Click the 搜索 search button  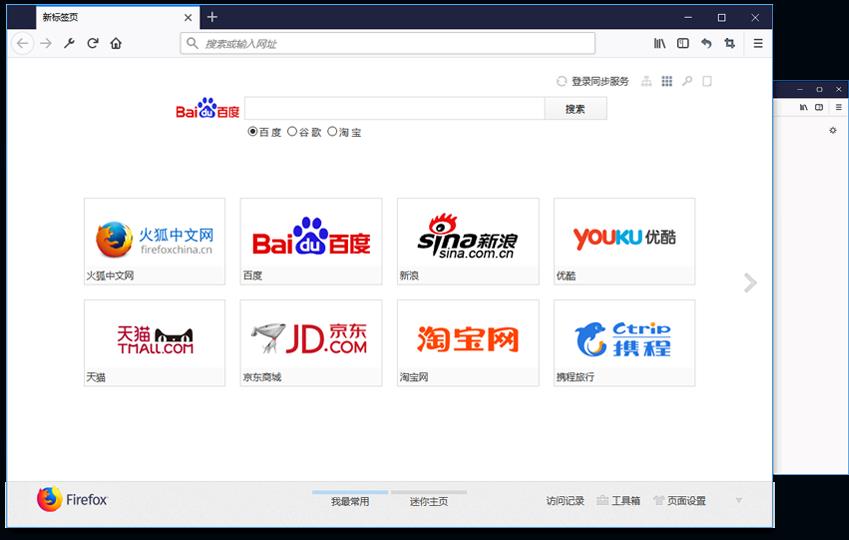(x=575, y=109)
